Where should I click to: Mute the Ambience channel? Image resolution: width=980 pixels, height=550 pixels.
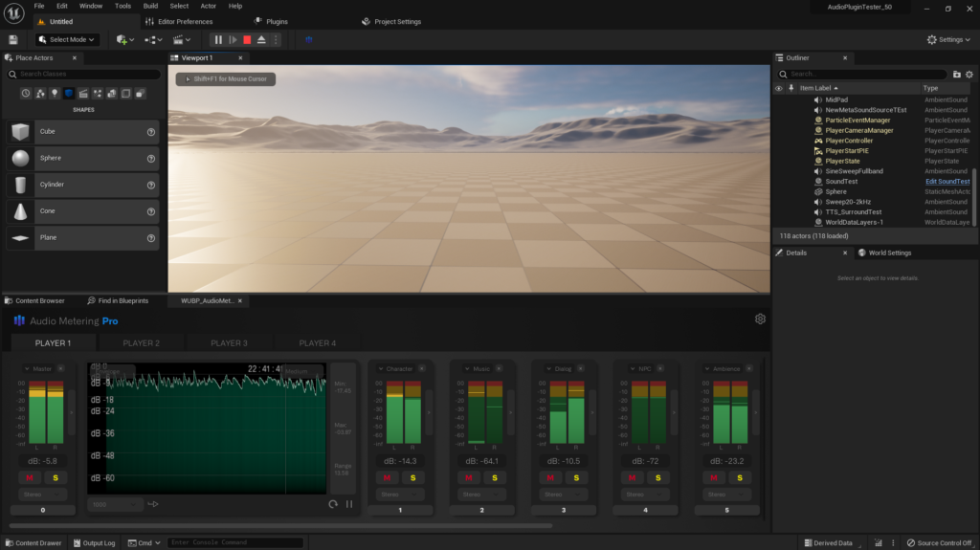(714, 477)
